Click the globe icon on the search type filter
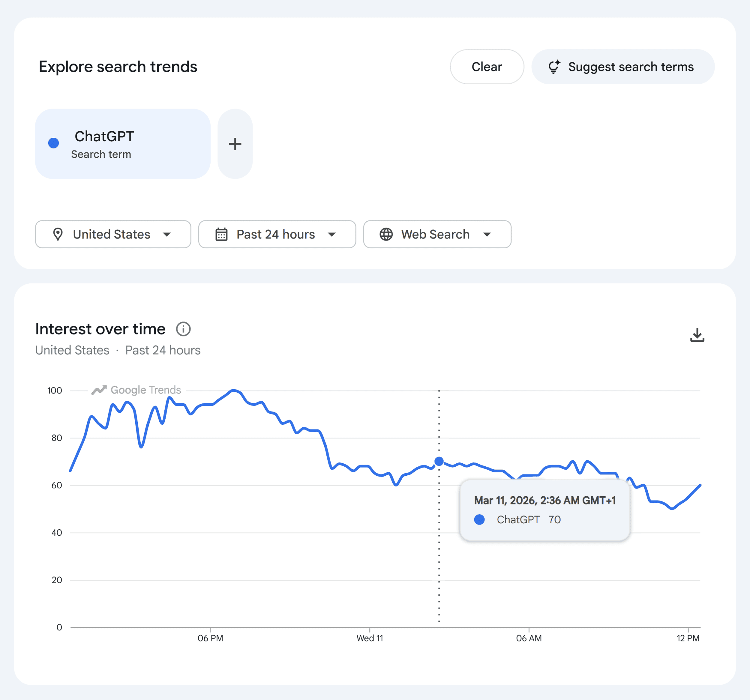750x700 pixels. (386, 234)
